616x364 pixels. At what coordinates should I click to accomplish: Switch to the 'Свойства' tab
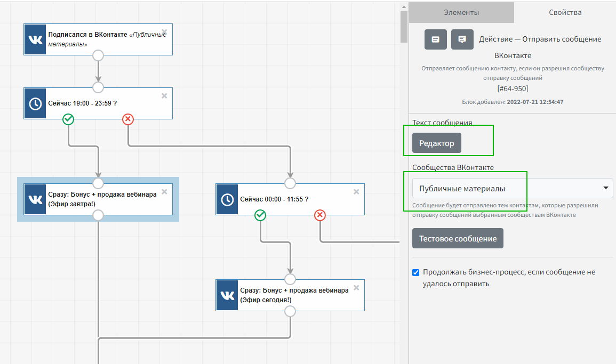pyautogui.click(x=565, y=12)
